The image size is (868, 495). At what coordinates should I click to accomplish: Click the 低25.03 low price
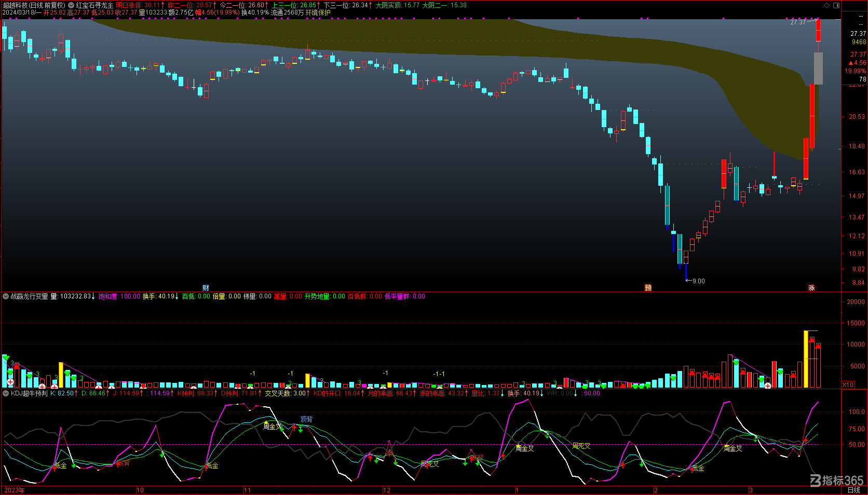tap(102, 12)
